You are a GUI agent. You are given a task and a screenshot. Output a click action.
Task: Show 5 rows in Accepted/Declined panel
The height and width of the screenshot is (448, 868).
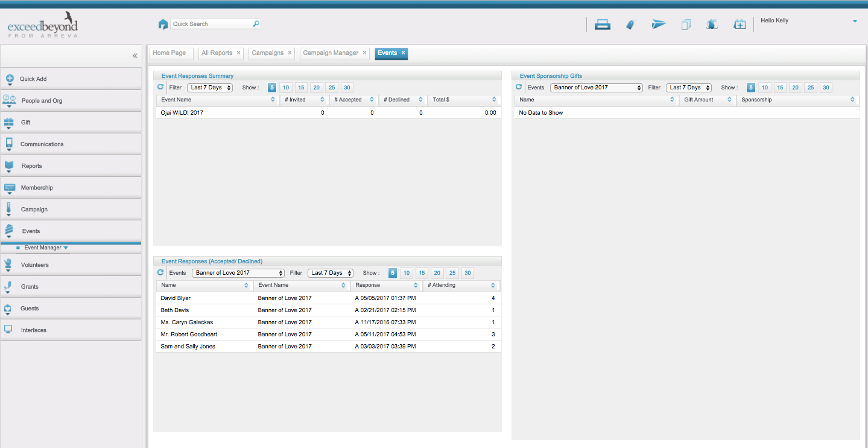tap(393, 273)
